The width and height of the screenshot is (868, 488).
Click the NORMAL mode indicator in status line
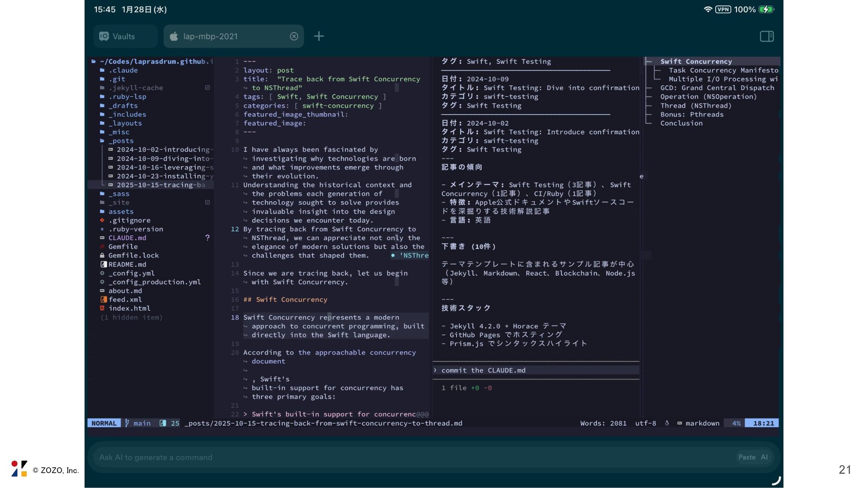tap(104, 423)
